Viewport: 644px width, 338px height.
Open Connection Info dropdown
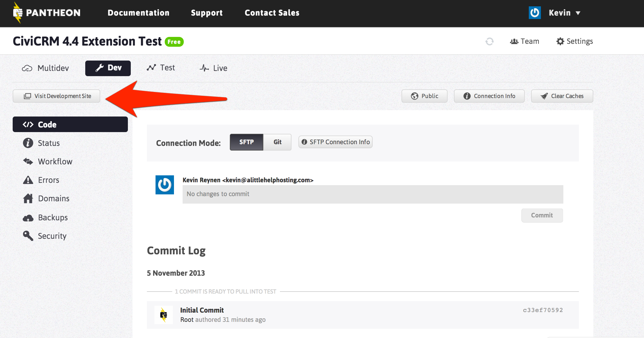[x=489, y=96]
